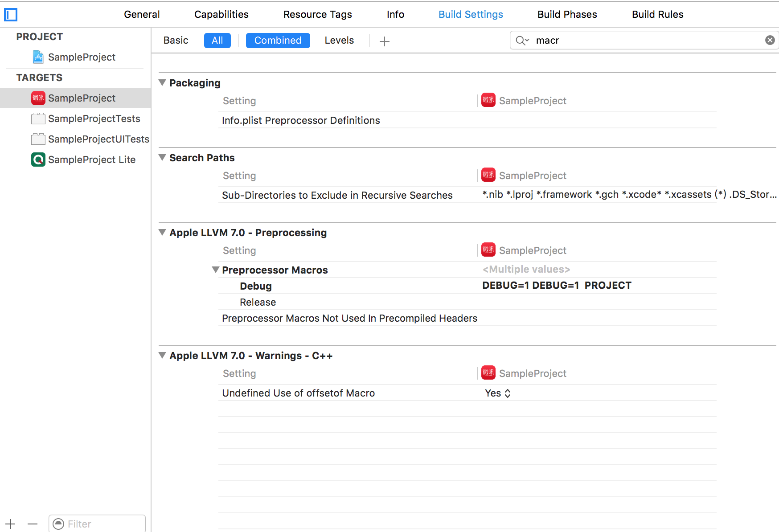Screen dimensions: 779x532
Task: Open the Info tab
Action: point(395,14)
